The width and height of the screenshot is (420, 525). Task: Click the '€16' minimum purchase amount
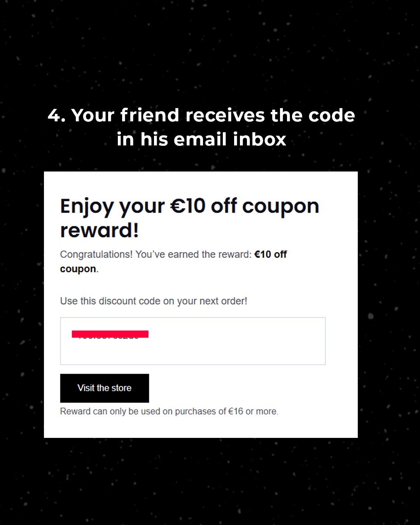pos(236,411)
